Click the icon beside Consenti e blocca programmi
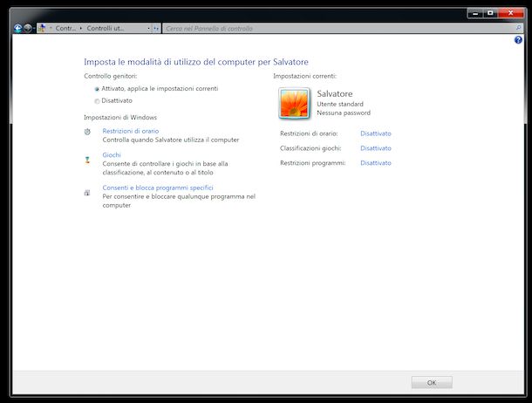This screenshot has height=403, width=532. point(87,193)
